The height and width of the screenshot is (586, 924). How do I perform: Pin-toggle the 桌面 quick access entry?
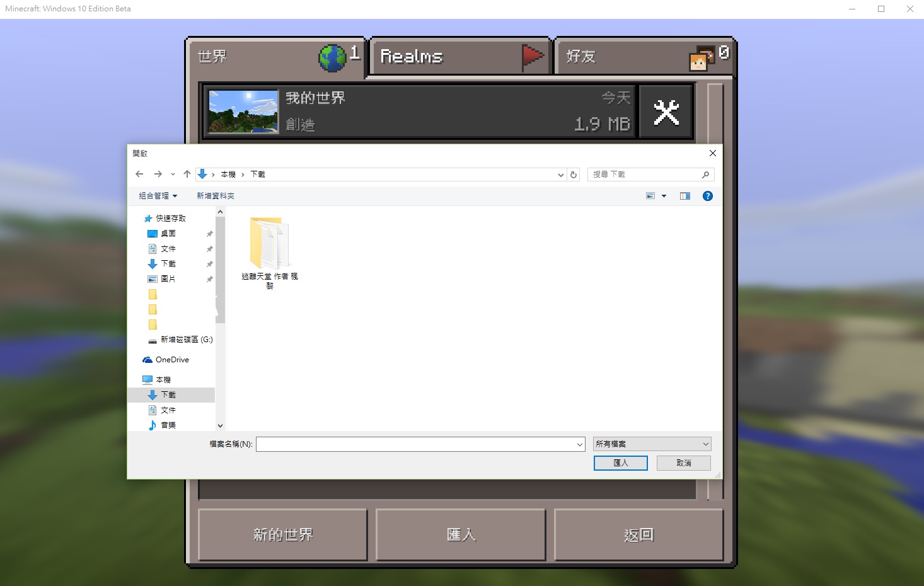click(x=209, y=233)
